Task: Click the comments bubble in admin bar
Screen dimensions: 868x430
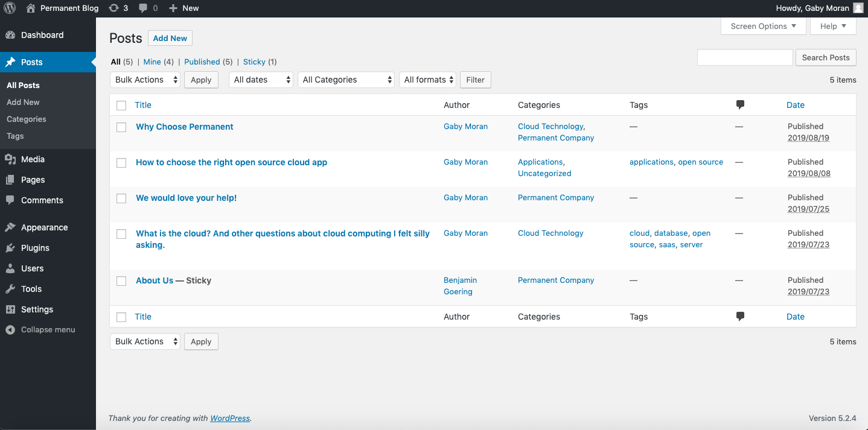Action: (x=143, y=8)
